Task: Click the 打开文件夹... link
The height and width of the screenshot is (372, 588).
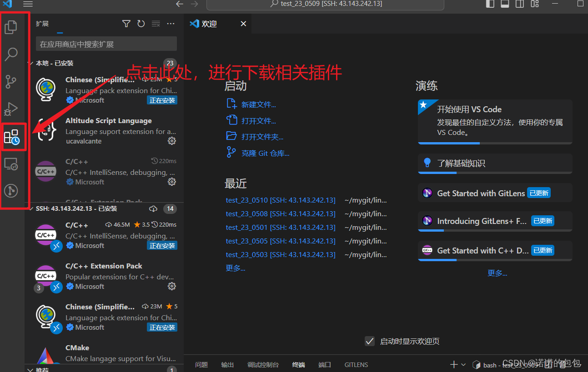Action: point(262,137)
